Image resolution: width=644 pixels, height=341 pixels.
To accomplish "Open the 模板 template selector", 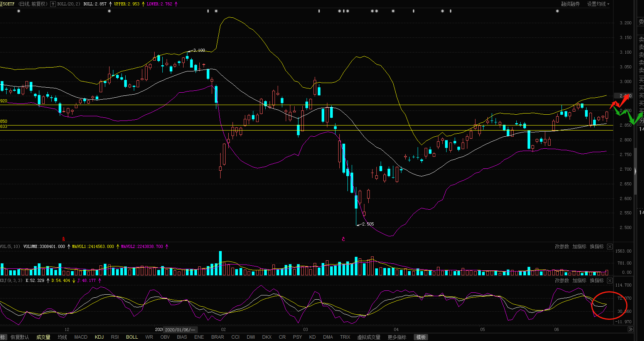I will (x=421, y=337).
